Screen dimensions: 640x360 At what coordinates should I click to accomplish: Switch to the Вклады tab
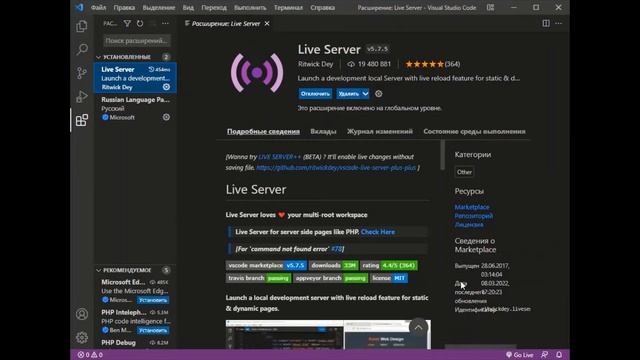click(323, 131)
